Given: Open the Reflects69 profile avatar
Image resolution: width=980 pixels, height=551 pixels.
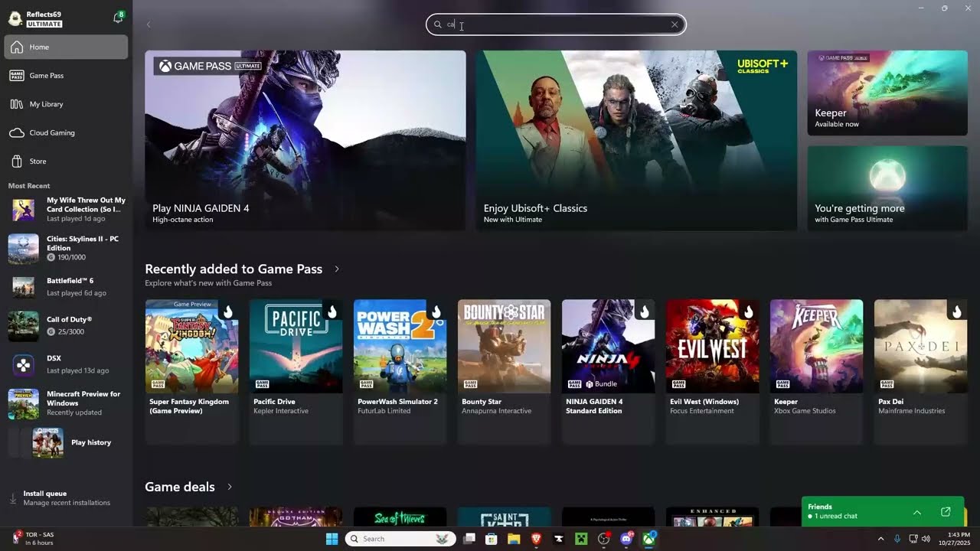Looking at the screenshot, I should pyautogui.click(x=15, y=18).
